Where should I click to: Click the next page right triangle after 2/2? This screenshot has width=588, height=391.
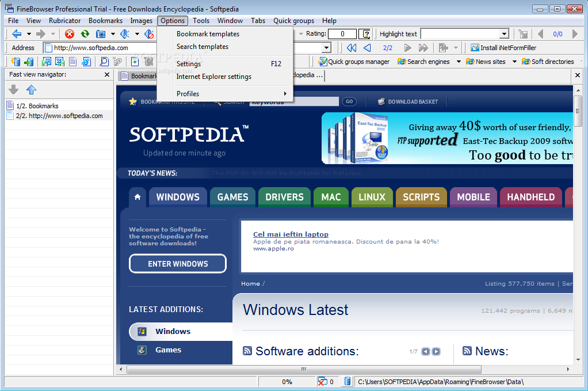pyautogui.click(x=407, y=48)
